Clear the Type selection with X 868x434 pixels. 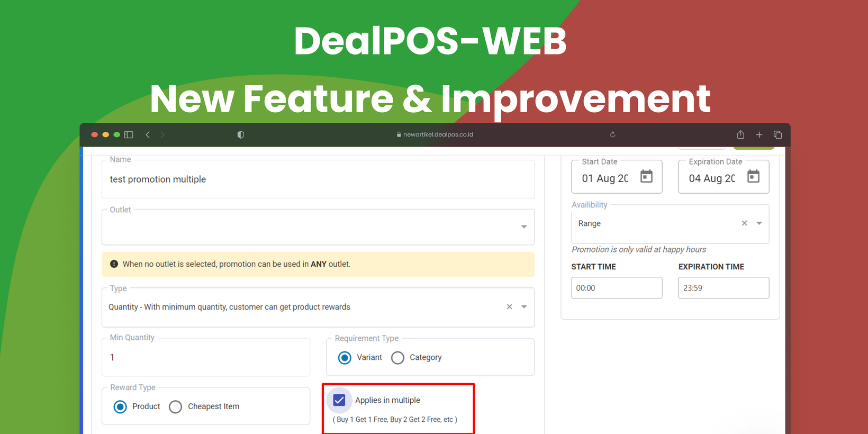(x=509, y=307)
